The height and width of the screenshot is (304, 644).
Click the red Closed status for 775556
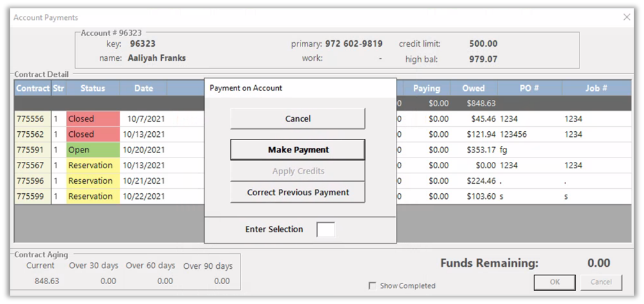pos(93,119)
